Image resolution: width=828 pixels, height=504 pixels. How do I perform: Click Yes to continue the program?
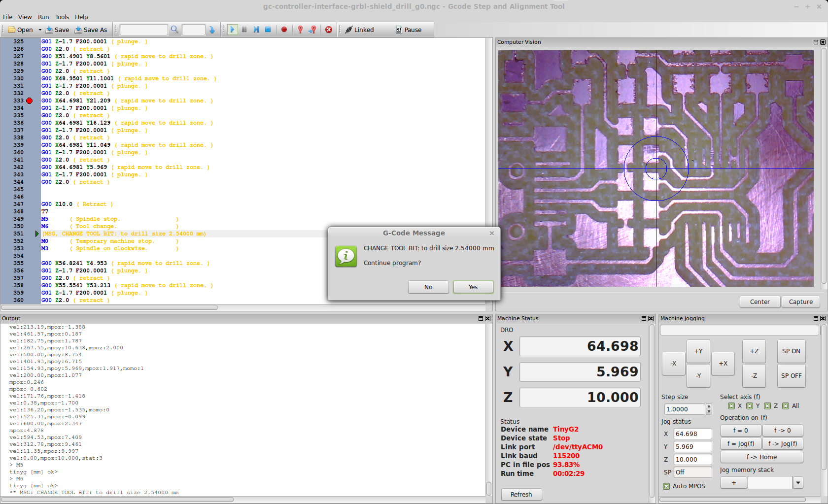(473, 287)
